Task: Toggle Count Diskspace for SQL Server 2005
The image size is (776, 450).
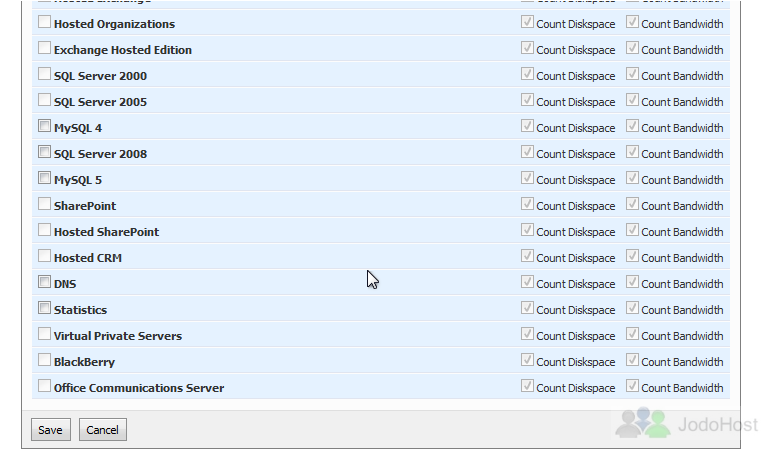Action: (x=527, y=100)
